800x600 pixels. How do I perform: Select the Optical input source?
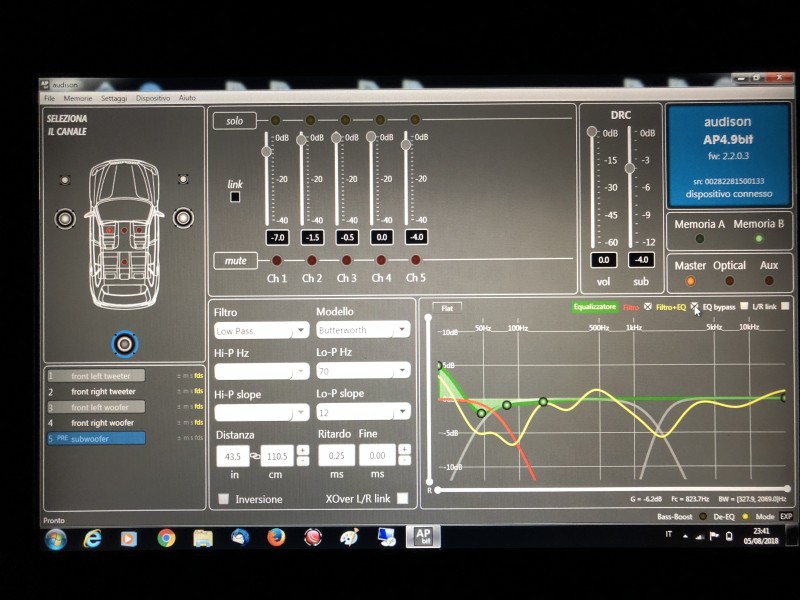coord(730,281)
